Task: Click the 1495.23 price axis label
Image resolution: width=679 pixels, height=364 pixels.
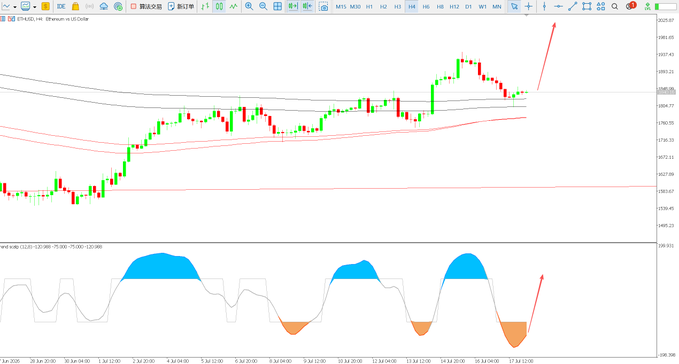Action: (666, 225)
